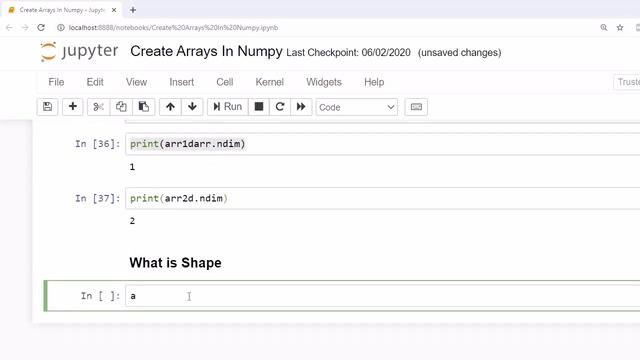
Task: Select the Create Arrays In Numpy browser tab
Action: click(61, 10)
